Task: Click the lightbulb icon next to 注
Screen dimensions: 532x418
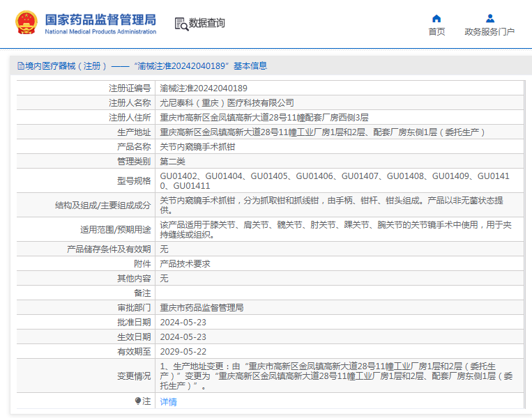Action: click(138, 401)
